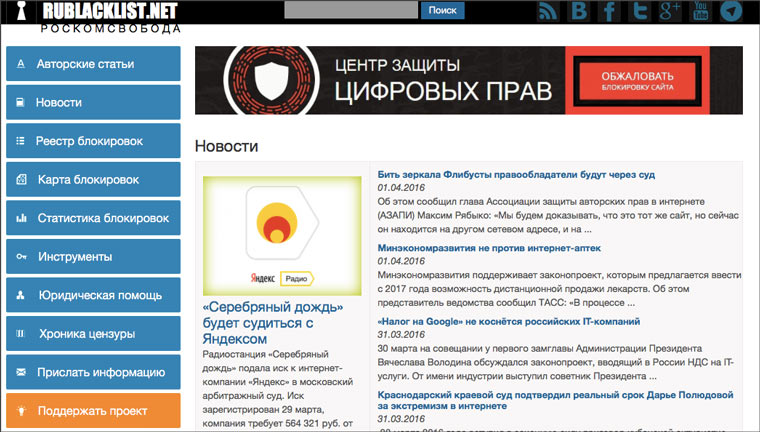Click the date 31.03.2016 under Налог на Google
Image resolution: width=760 pixels, height=432 pixels.
401,335
